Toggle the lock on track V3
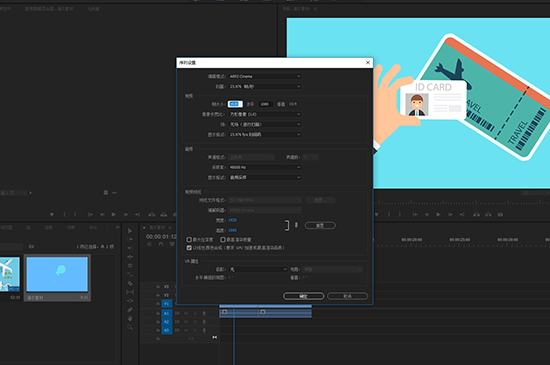This screenshot has height=365, width=550. pyautogui.click(x=158, y=286)
